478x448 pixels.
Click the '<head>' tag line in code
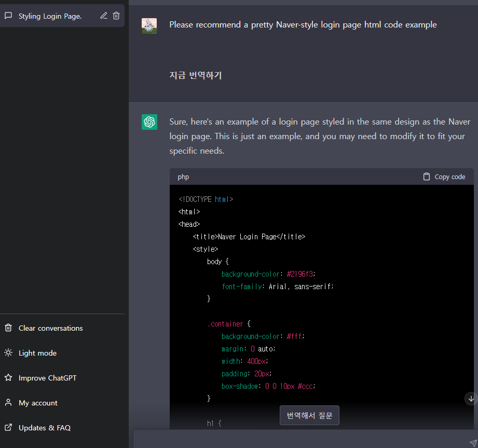[189, 224]
